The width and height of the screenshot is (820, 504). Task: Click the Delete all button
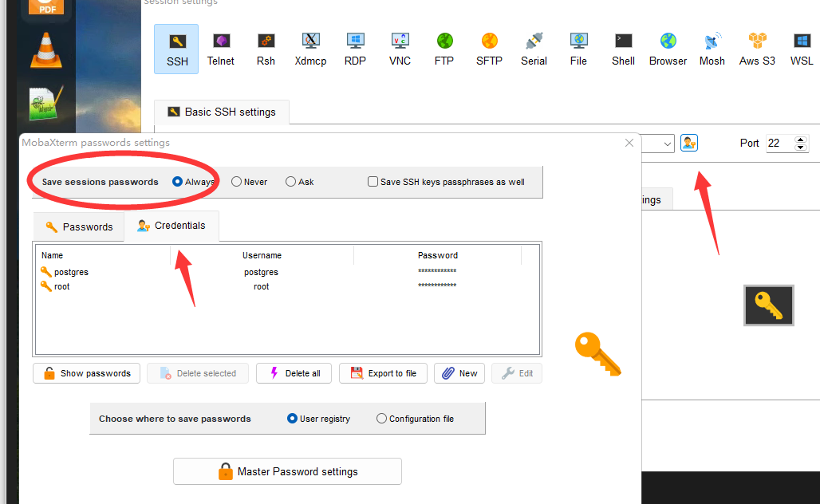point(294,373)
